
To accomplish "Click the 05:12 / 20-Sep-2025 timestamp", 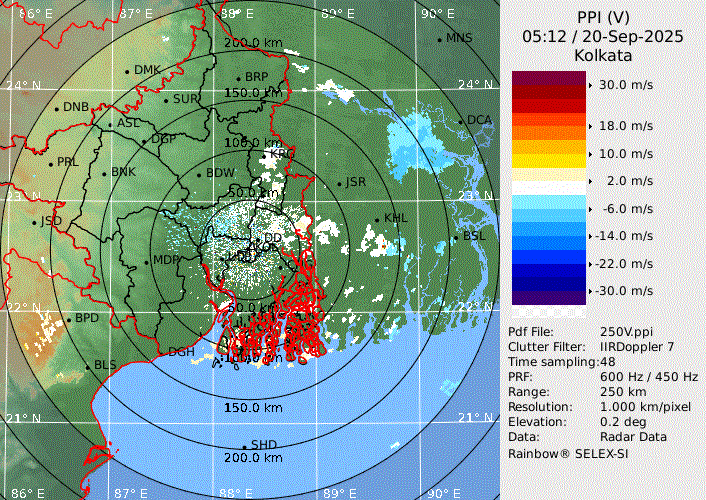I will (602, 36).
